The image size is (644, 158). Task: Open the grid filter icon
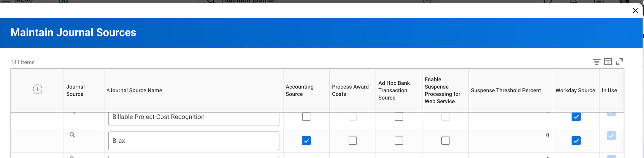[596, 62]
